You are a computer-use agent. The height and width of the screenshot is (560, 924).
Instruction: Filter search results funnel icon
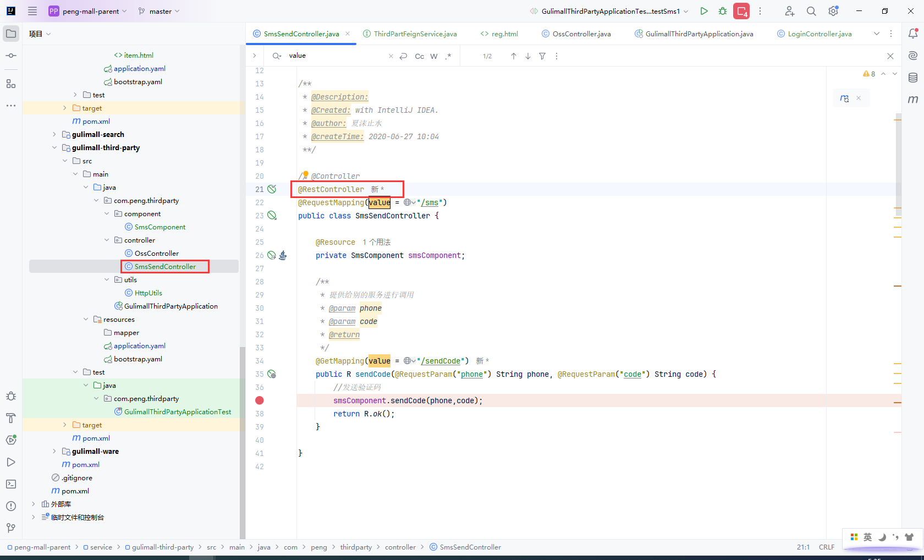[542, 56]
